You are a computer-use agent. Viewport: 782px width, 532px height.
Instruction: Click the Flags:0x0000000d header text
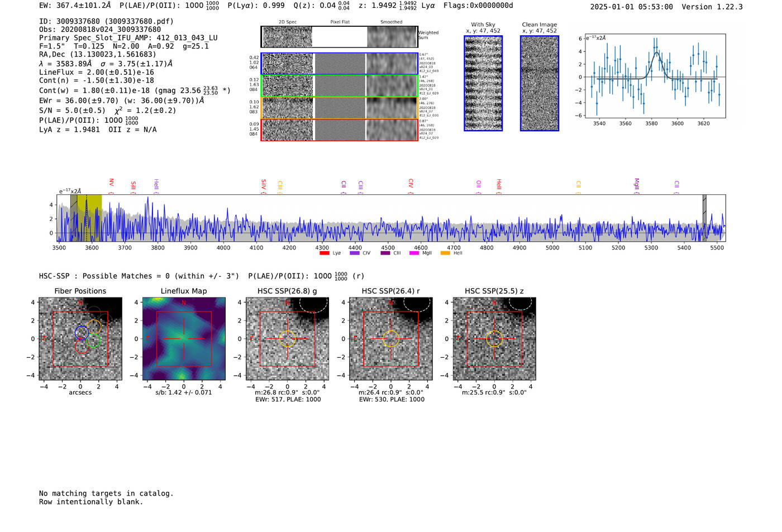coord(478,6)
